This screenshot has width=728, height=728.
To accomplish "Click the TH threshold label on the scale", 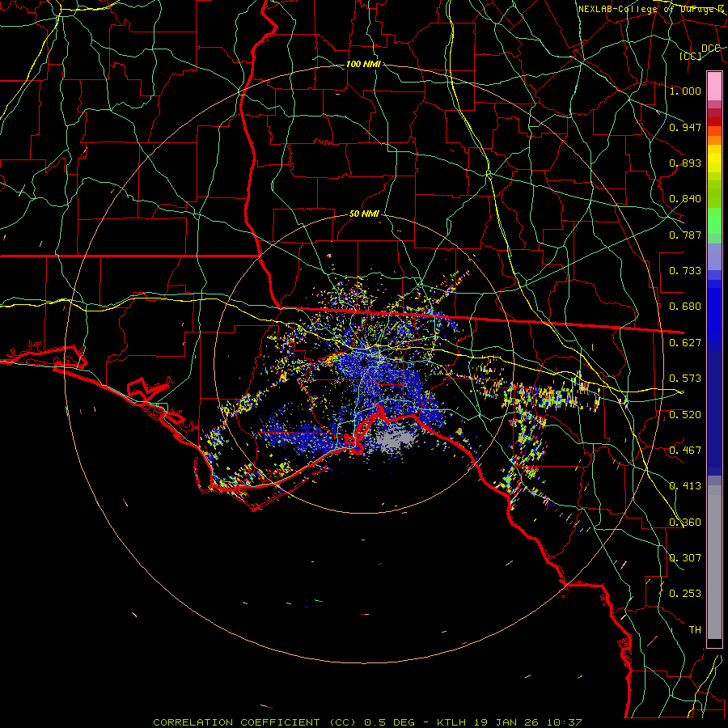I will click(695, 630).
